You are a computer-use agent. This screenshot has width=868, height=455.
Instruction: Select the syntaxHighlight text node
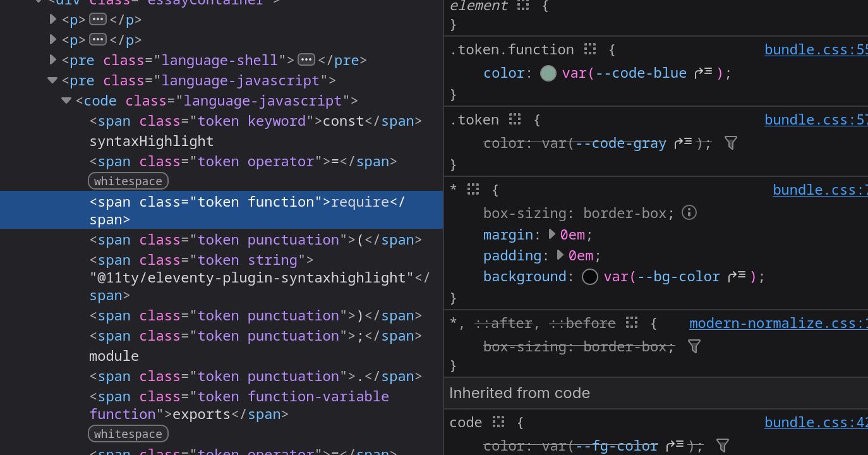(x=152, y=141)
